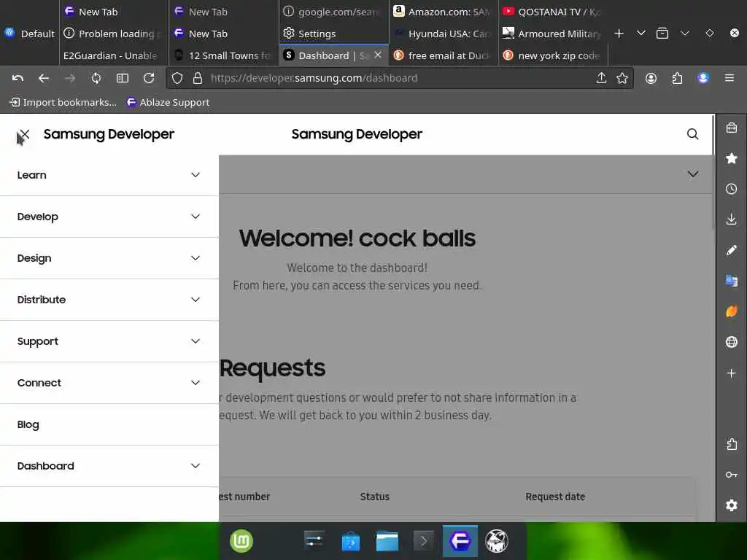
Task: Switch to E2Guardian - Unable tab
Action: pyautogui.click(x=113, y=55)
